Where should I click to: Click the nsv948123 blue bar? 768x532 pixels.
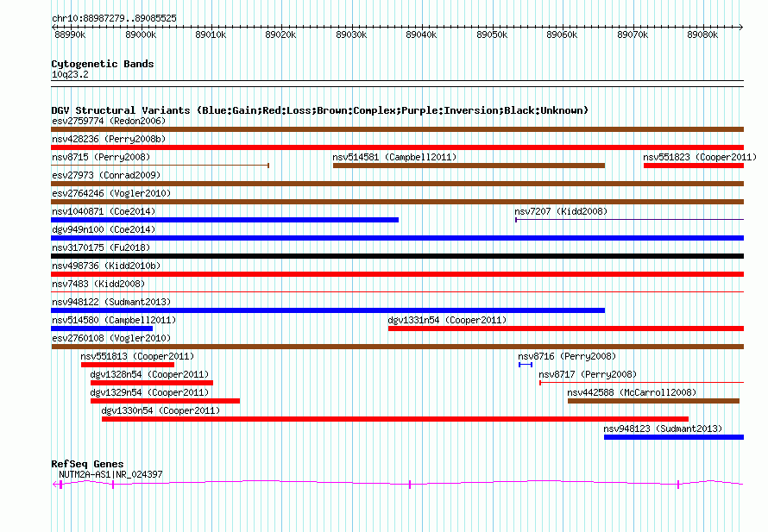[x=674, y=437]
